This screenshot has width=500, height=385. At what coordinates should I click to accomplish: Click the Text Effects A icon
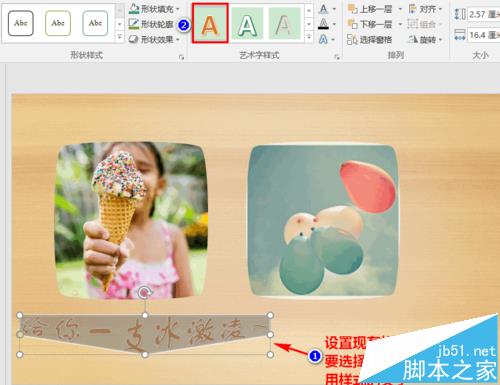[323, 40]
